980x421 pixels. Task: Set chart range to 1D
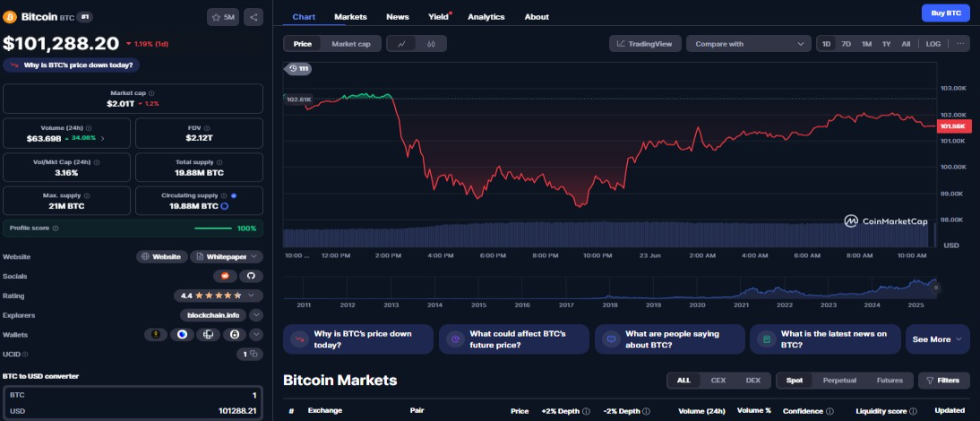coord(826,44)
